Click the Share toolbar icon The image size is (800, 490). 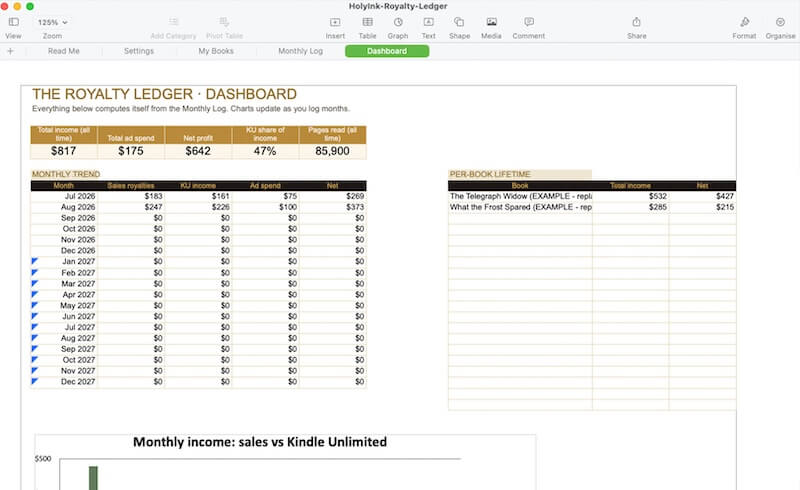pyautogui.click(x=636, y=22)
